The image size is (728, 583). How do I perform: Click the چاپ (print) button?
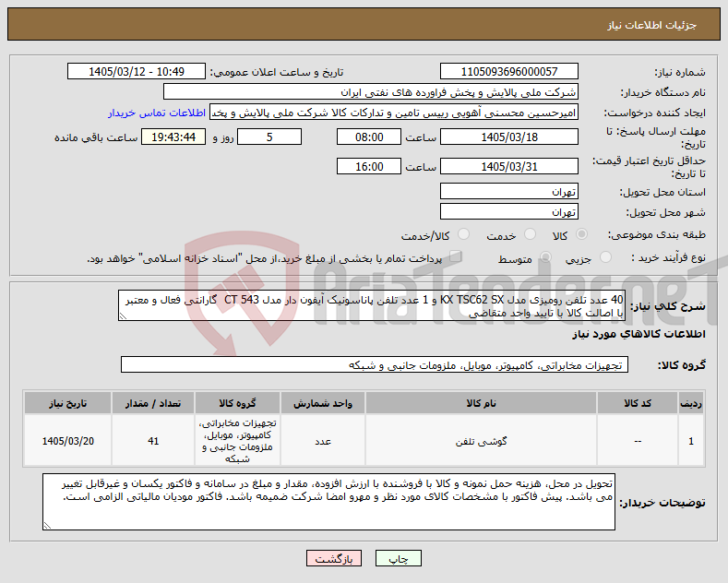pyautogui.click(x=399, y=558)
